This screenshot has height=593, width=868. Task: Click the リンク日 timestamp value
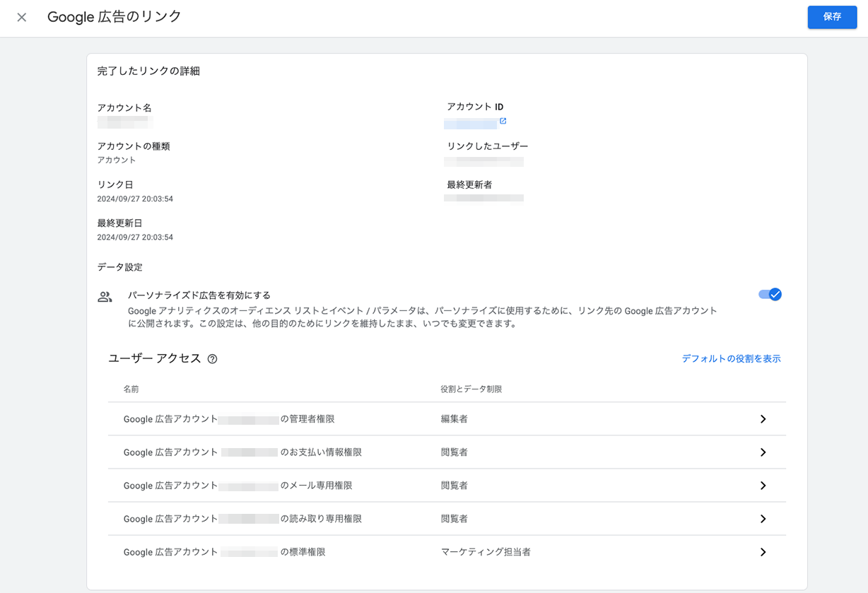(x=135, y=199)
